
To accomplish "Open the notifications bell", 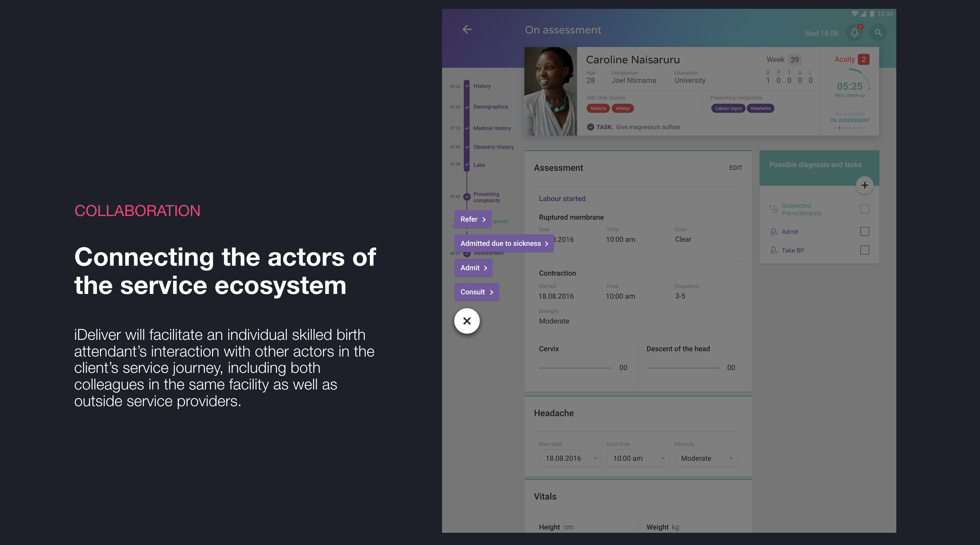I will [x=854, y=33].
